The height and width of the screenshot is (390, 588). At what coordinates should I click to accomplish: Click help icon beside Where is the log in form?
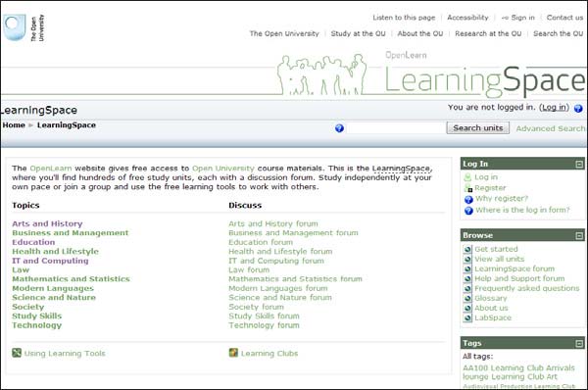[468, 211]
